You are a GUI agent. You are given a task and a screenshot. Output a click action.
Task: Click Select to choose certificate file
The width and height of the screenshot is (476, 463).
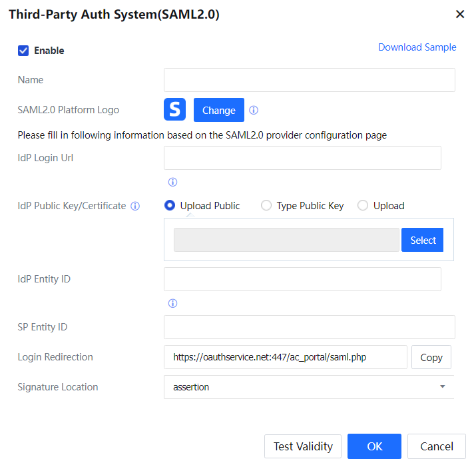pyautogui.click(x=422, y=240)
